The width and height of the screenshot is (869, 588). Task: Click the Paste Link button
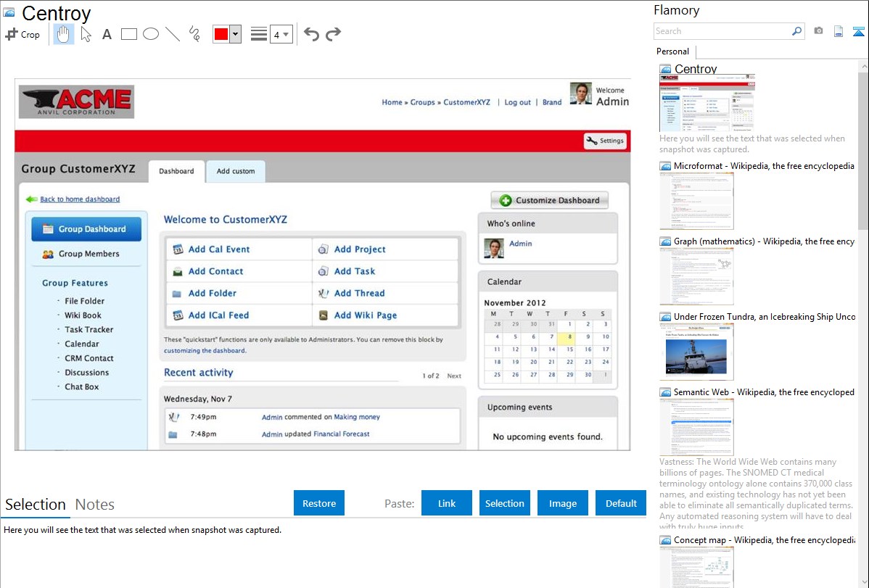pos(446,503)
